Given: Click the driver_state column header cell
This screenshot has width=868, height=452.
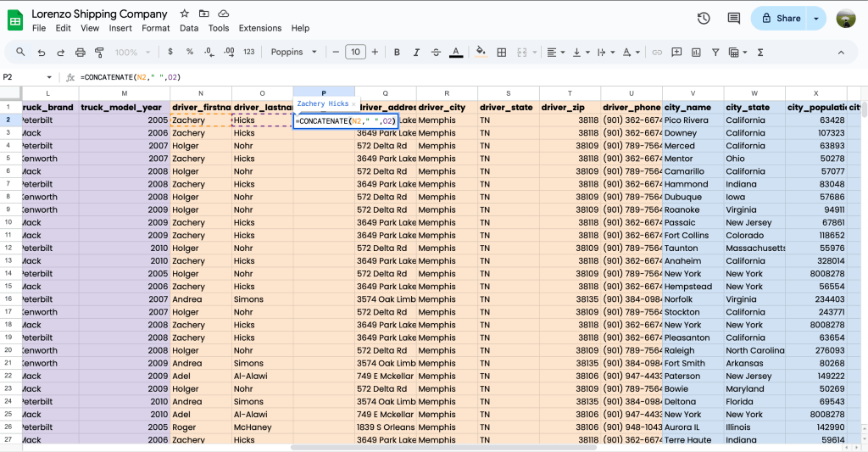Looking at the screenshot, I should tap(509, 108).
